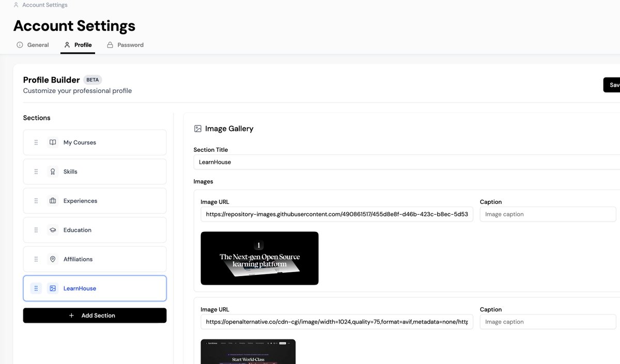Click the book icon beside My Courses
Viewport: 620px width, 364px height.
pos(53,143)
